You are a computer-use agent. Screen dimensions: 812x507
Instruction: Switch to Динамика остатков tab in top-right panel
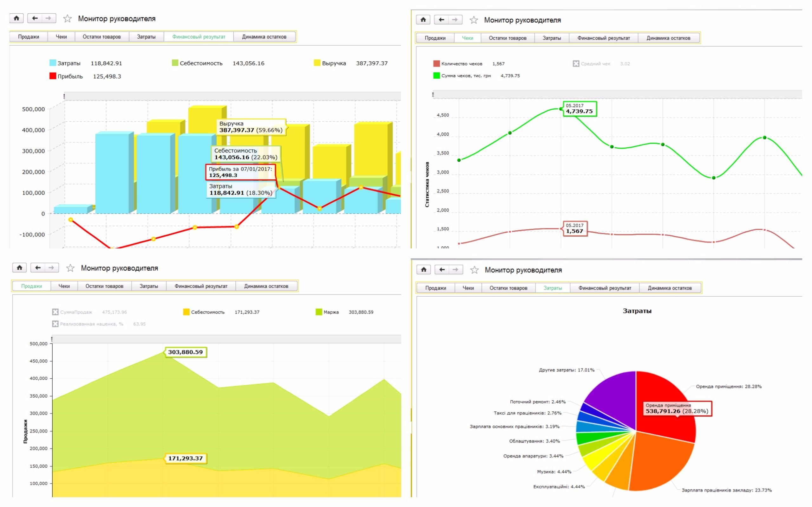668,38
